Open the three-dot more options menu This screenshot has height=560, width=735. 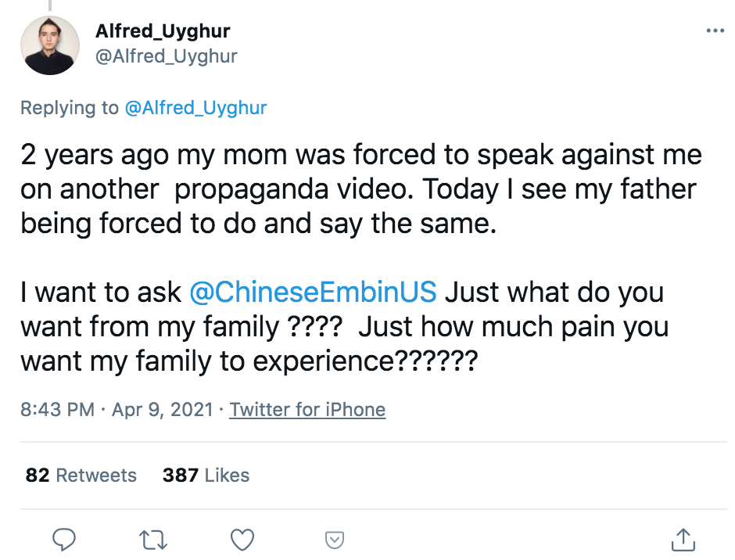coord(715,31)
